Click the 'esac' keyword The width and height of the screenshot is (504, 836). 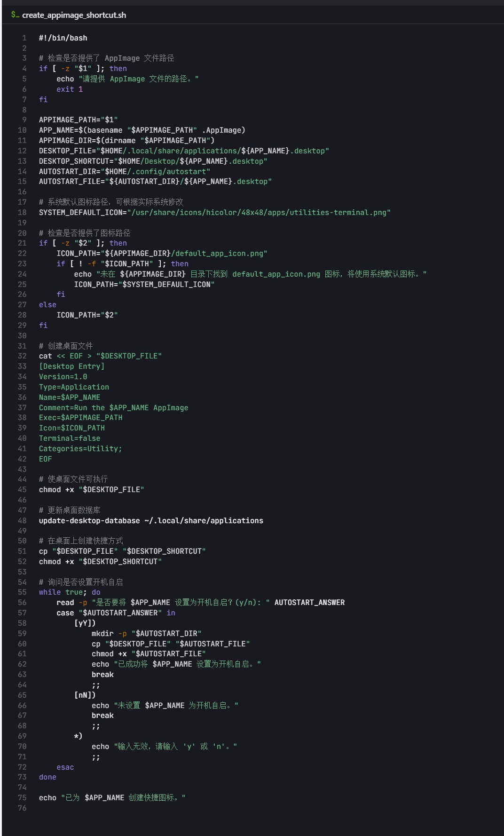[x=65, y=767]
